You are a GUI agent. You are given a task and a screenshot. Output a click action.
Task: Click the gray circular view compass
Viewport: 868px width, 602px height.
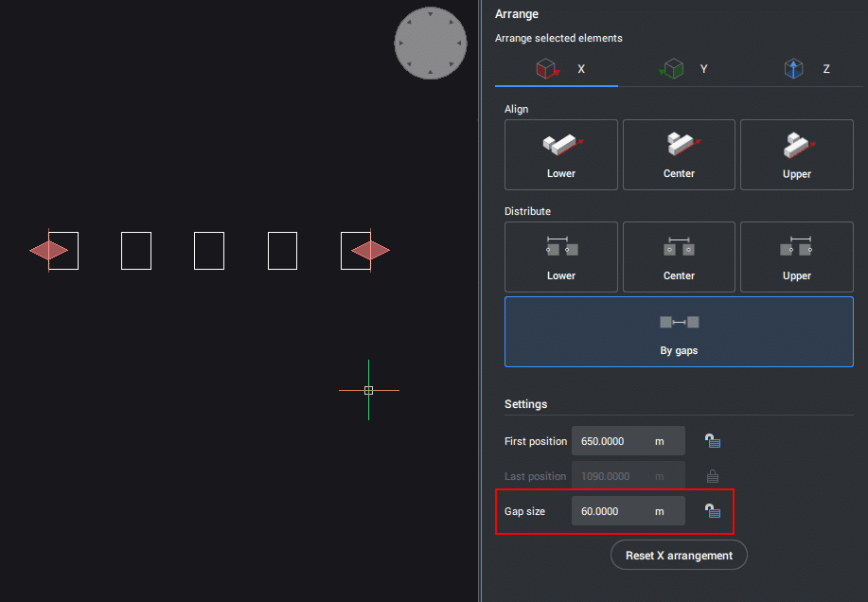coord(430,44)
